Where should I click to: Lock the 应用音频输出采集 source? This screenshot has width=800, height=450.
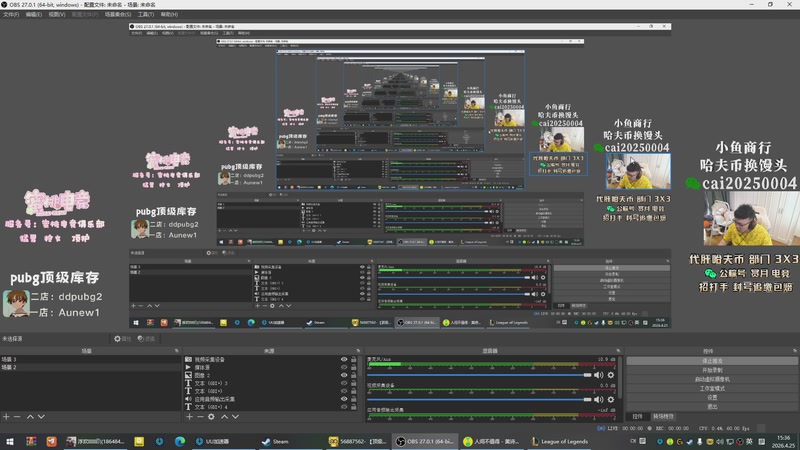354,399
